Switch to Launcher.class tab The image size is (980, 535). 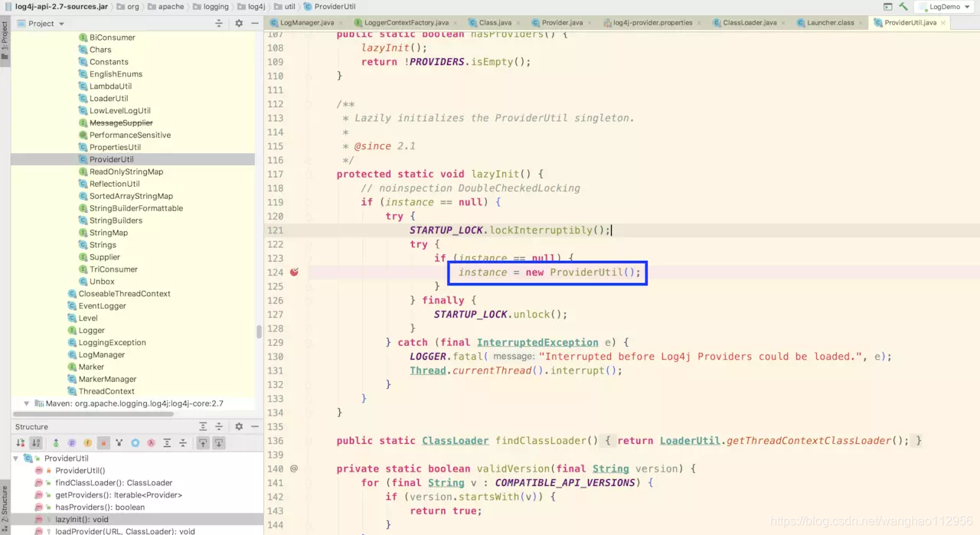coord(830,23)
